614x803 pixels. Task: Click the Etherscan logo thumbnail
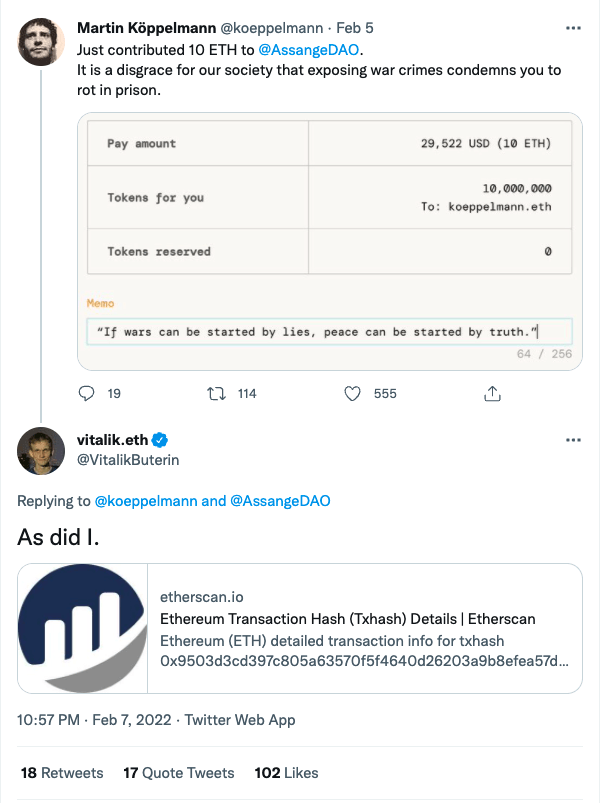(x=83, y=630)
